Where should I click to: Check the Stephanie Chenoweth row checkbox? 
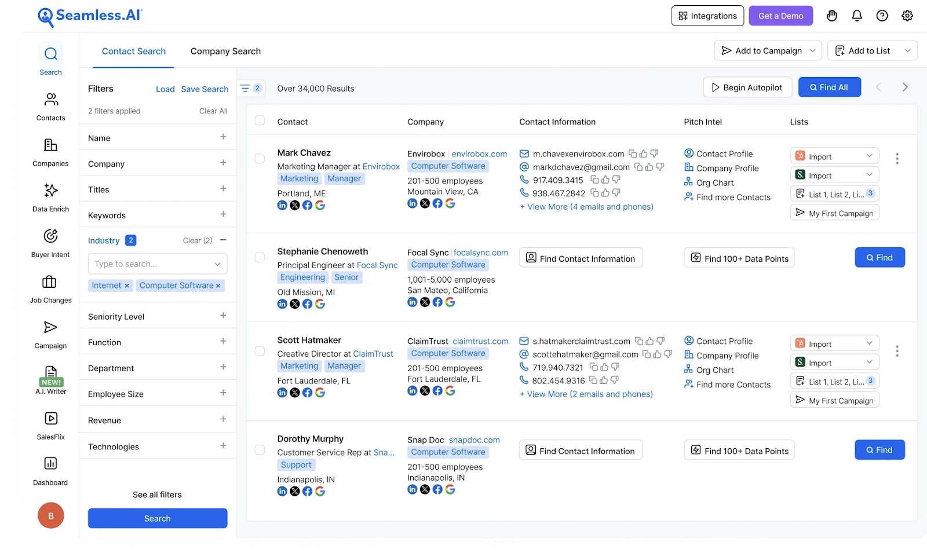[x=260, y=257]
